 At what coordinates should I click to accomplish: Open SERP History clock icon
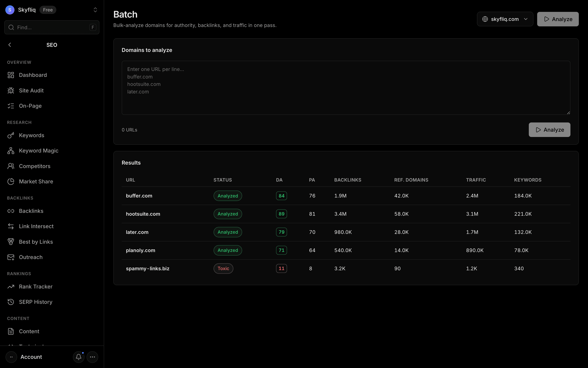11,302
